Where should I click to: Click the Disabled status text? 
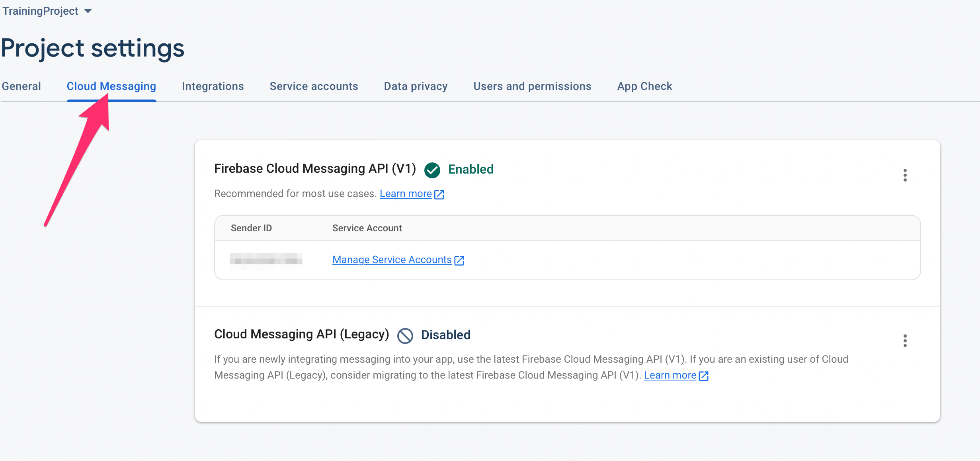pos(446,335)
